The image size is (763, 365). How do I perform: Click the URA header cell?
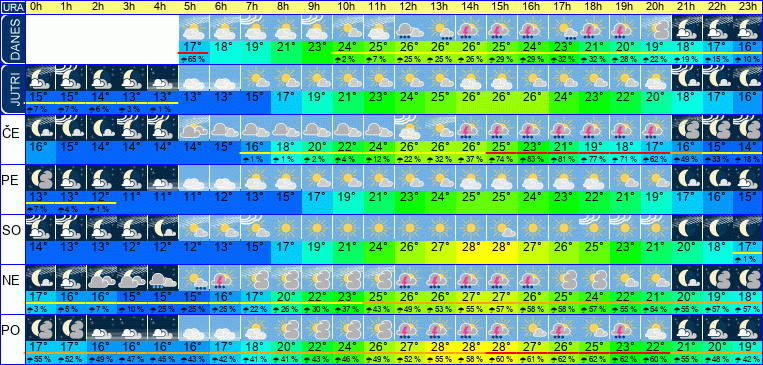[12, 7]
